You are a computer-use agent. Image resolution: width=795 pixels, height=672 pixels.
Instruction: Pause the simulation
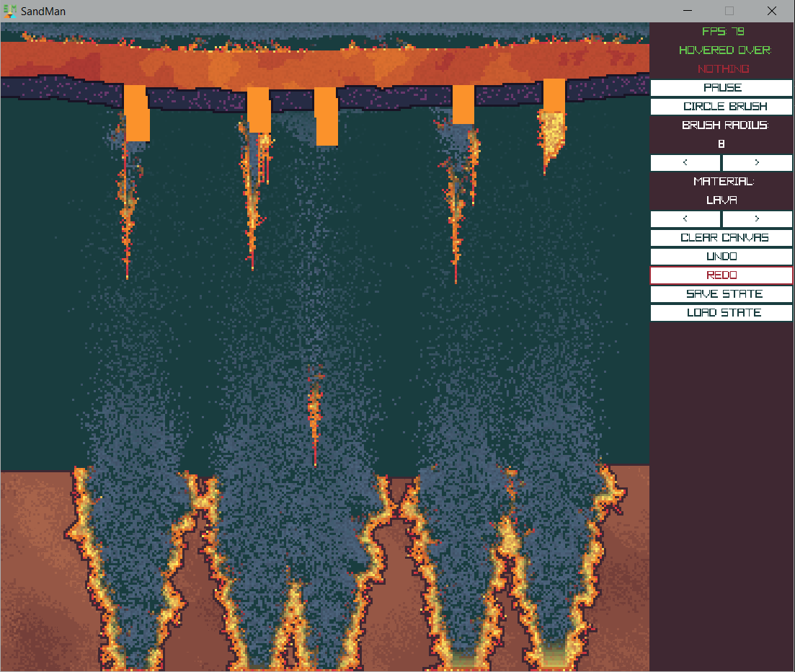click(x=721, y=88)
